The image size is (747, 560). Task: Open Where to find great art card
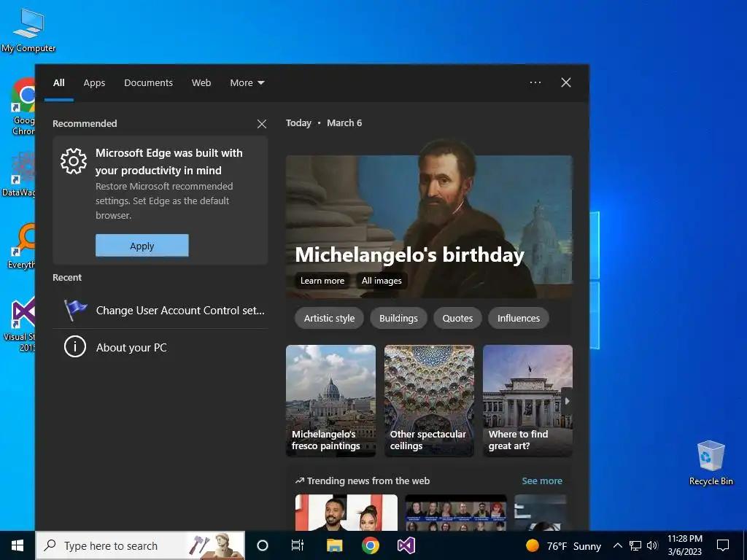click(527, 400)
